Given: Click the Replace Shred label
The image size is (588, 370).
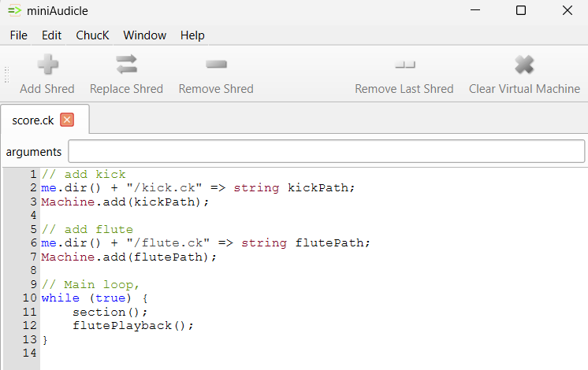Looking at the screenshot, I should coord(126,89).
